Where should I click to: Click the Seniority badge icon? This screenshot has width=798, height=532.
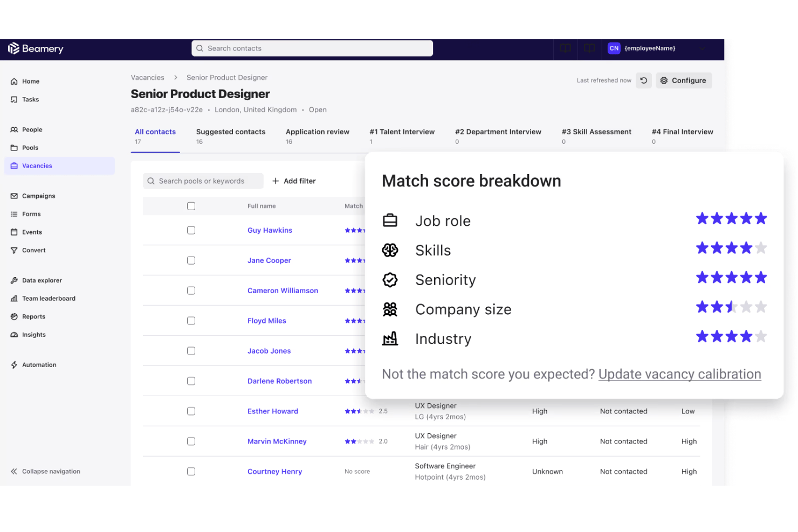[x=390, y=280]
